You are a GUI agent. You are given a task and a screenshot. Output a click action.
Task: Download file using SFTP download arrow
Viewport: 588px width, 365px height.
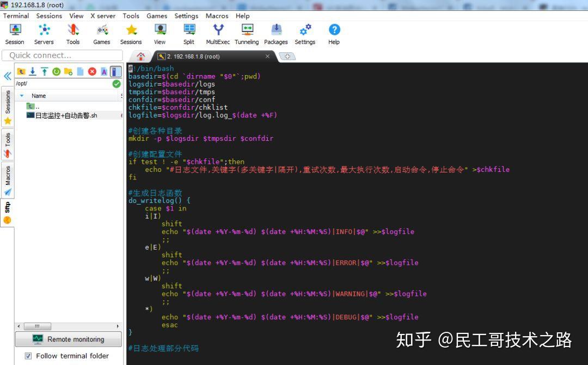point(33,71)
